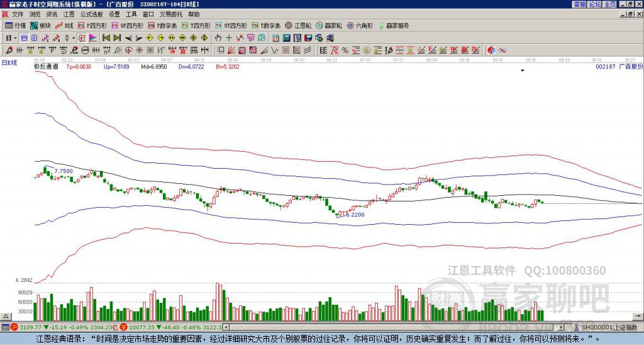Screen dimensions: 644x345
Task: Click the yin-yang taiji icon
Action: coord(491,50)
